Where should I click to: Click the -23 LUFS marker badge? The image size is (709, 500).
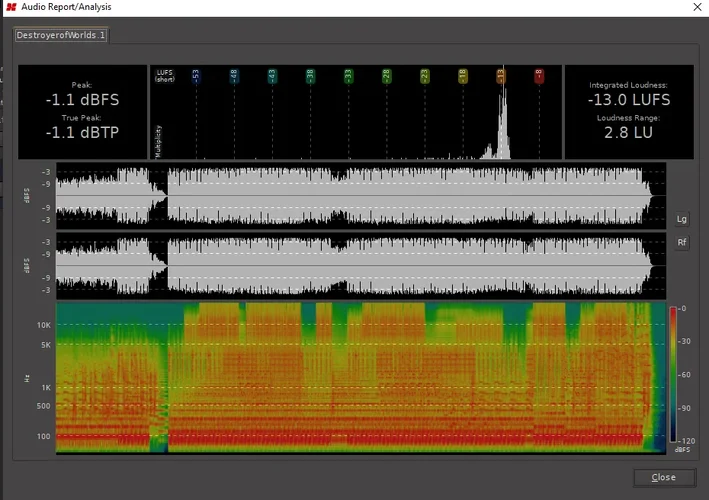tap(424, 75)
